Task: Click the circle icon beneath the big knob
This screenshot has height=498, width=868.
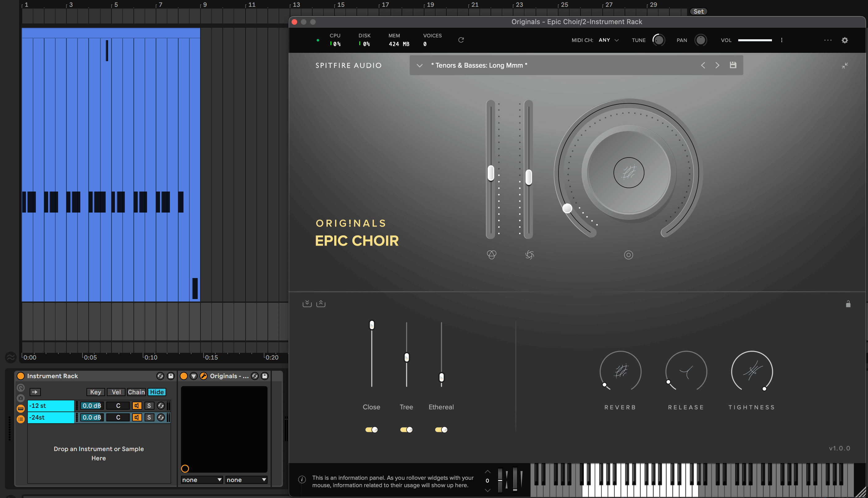Action: (x=628, y=255)
